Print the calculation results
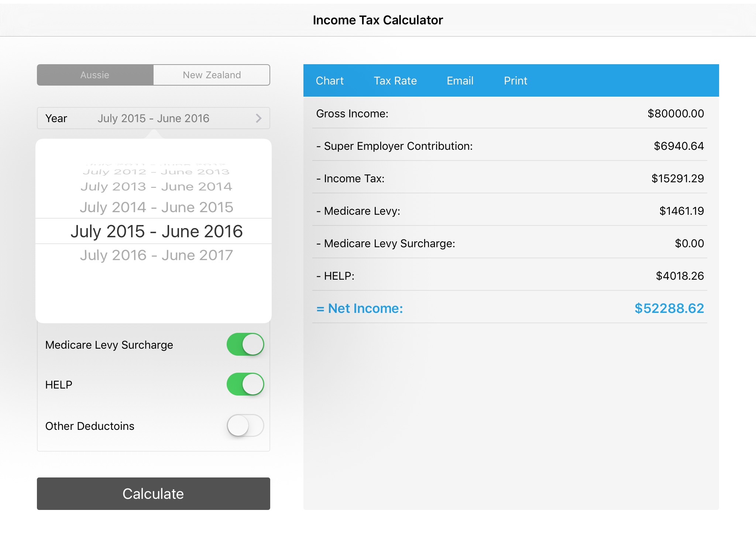 coord(515,81)
